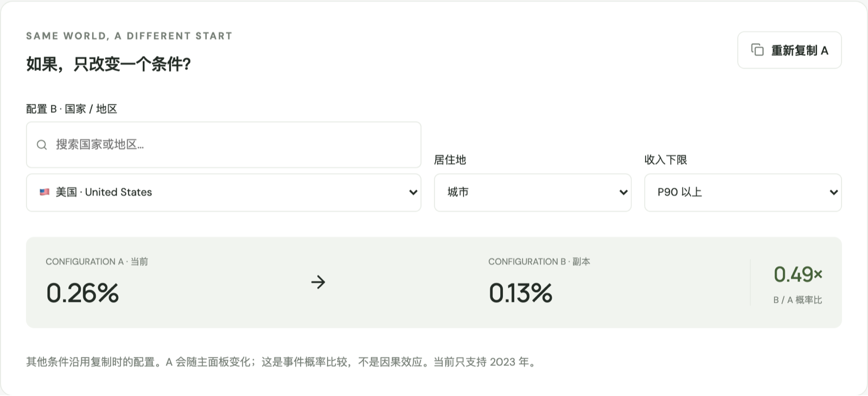Image resolution: width=868 pixels, height=396 pixels.
Task: Focus the 搜索国家或地区 search field
Action: click(x=224, y=145)
